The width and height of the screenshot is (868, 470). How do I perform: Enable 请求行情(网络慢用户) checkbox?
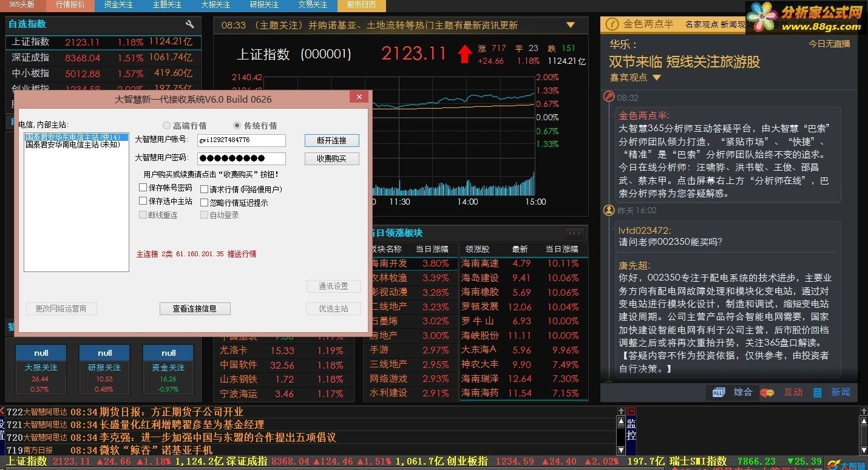coord(205,189)
